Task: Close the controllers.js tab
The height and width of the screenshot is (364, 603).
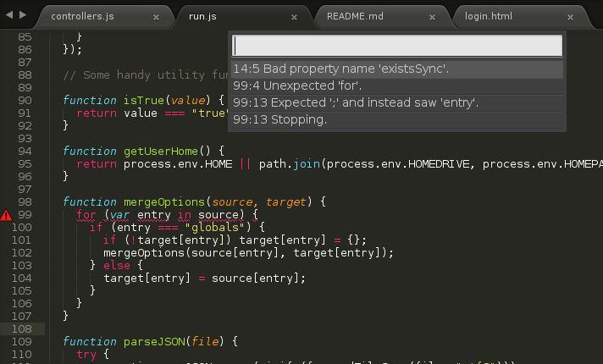Action: point(156,17)
